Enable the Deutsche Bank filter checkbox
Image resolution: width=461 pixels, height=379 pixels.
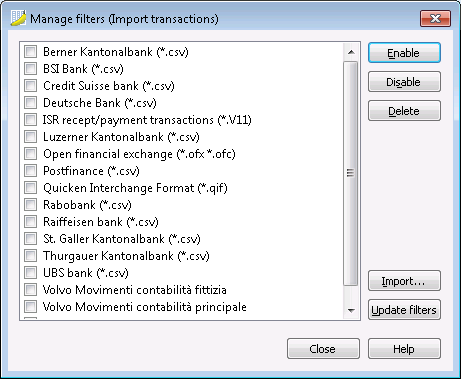pyautogui.click(x=30, y=103)
